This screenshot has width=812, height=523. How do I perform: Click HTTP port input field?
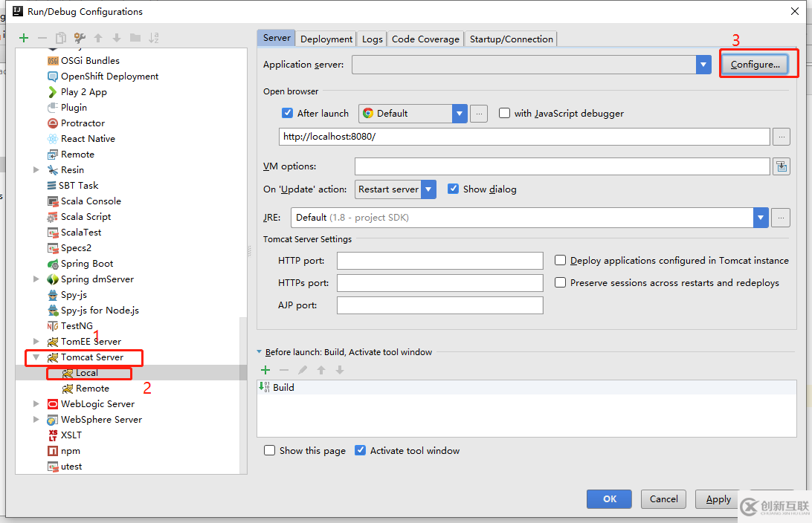[440, 261]
